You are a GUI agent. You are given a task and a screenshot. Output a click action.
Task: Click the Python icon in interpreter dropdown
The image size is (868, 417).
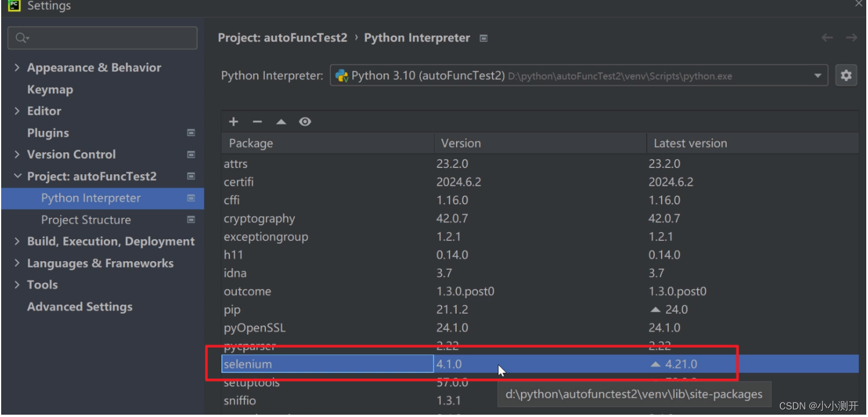pyautogui.click(x=342, y=75)
